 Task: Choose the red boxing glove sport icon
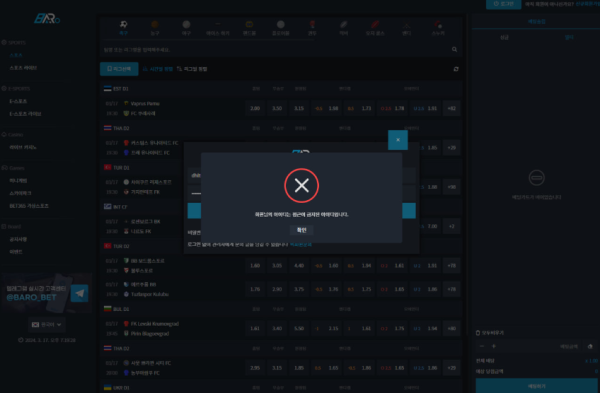point(312,24)
